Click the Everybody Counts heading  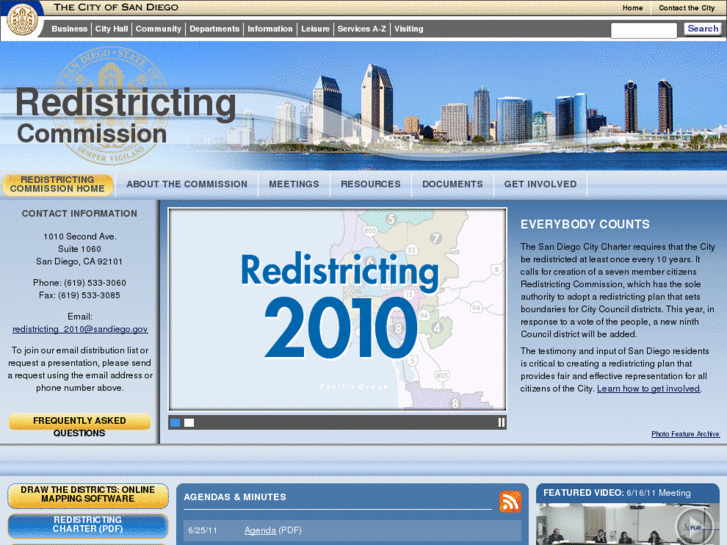click(x=585, y=224)
